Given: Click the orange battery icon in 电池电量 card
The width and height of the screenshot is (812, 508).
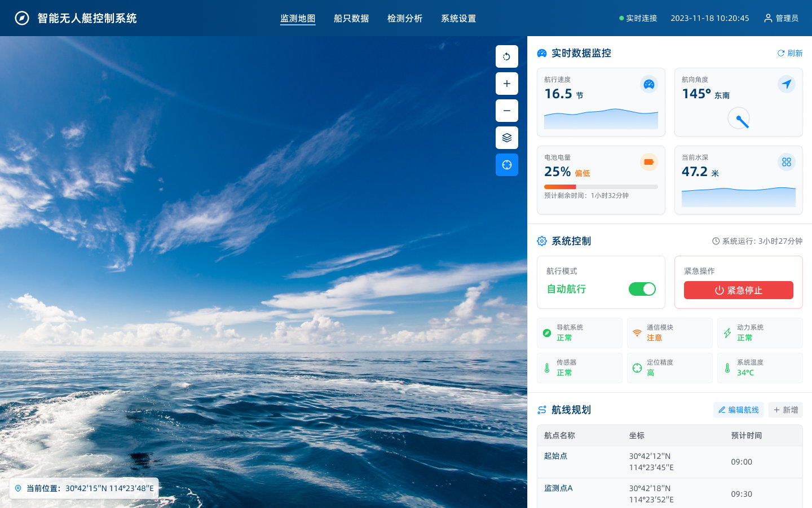Looking at the screenshot, I should pos(649,162).
